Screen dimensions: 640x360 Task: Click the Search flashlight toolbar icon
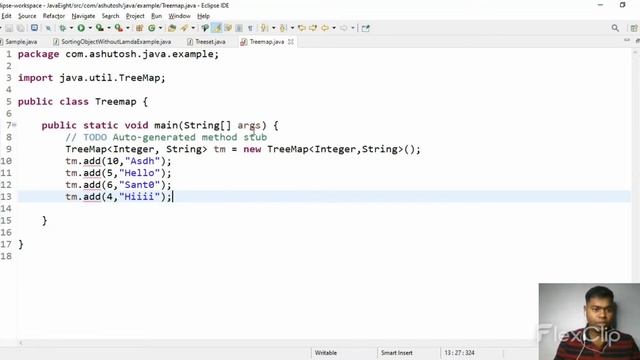[184, 28]
